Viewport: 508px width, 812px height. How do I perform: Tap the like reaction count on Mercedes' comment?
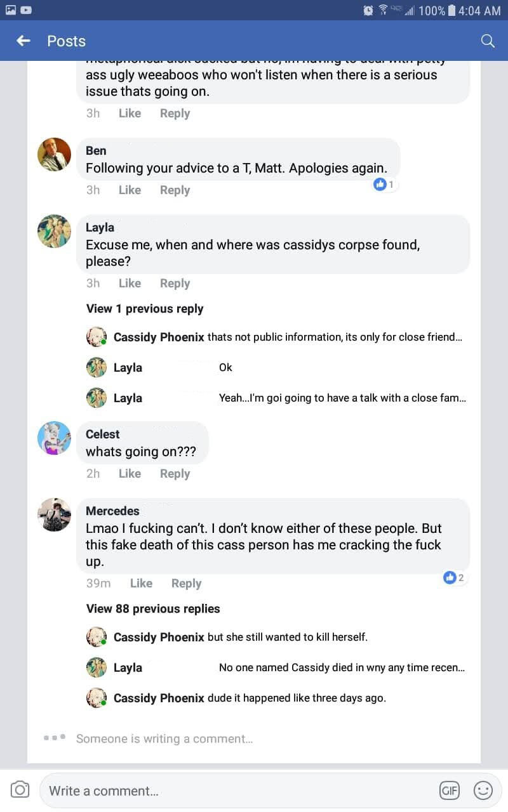[x=455, y=577]
